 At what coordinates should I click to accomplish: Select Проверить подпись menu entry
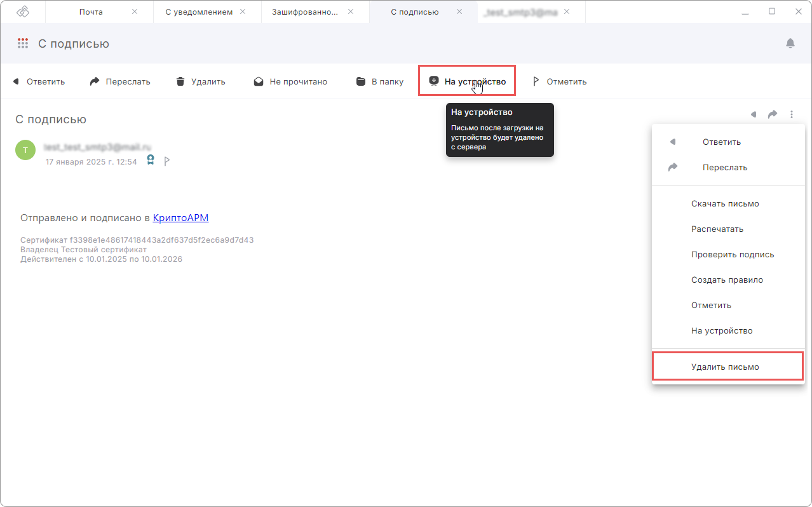(728, 255)
